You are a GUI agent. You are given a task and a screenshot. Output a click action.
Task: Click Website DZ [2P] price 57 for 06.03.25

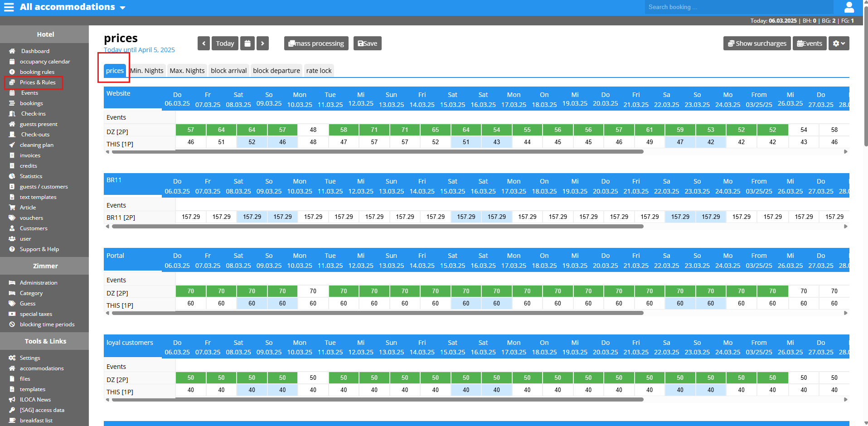pos(191,130)
